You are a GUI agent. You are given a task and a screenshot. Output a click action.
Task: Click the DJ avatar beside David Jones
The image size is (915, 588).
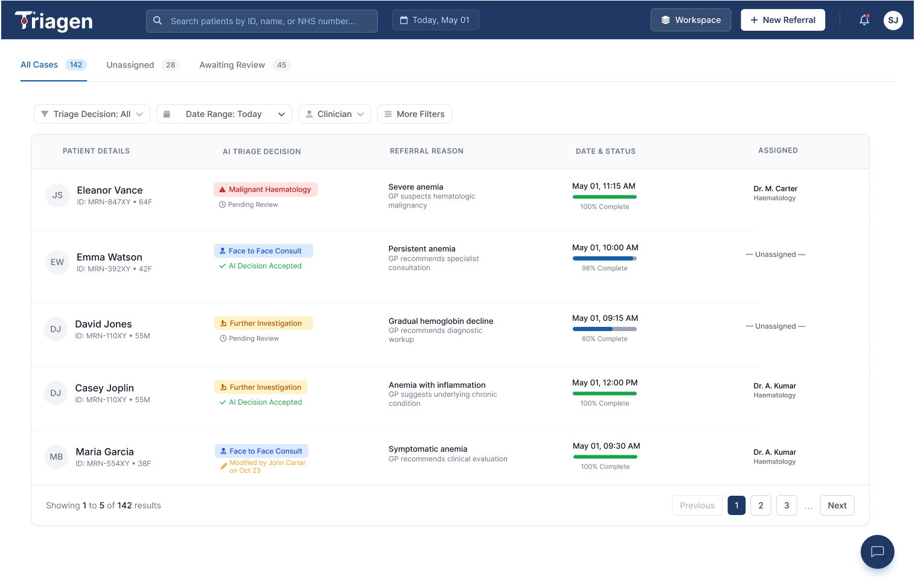56,329
